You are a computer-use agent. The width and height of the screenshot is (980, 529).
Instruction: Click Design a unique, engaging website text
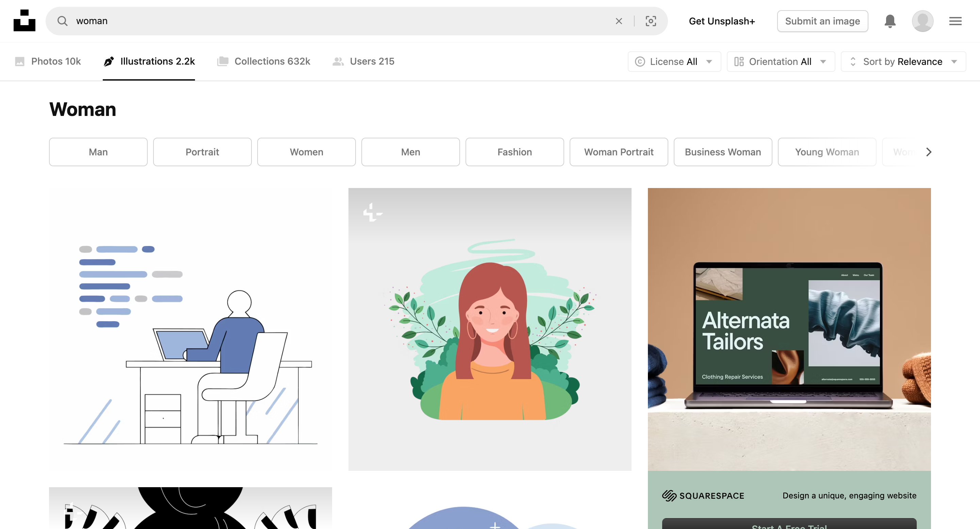849,496
